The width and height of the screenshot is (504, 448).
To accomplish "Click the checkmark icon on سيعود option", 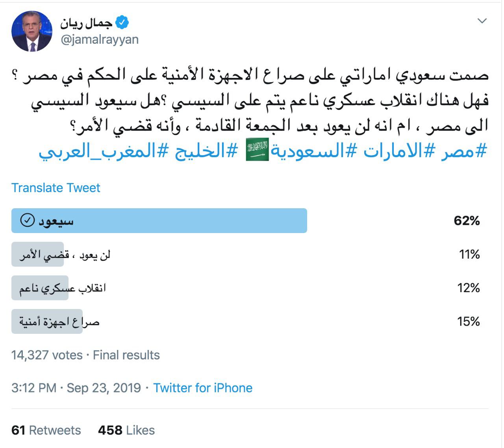I will (27, 221).
